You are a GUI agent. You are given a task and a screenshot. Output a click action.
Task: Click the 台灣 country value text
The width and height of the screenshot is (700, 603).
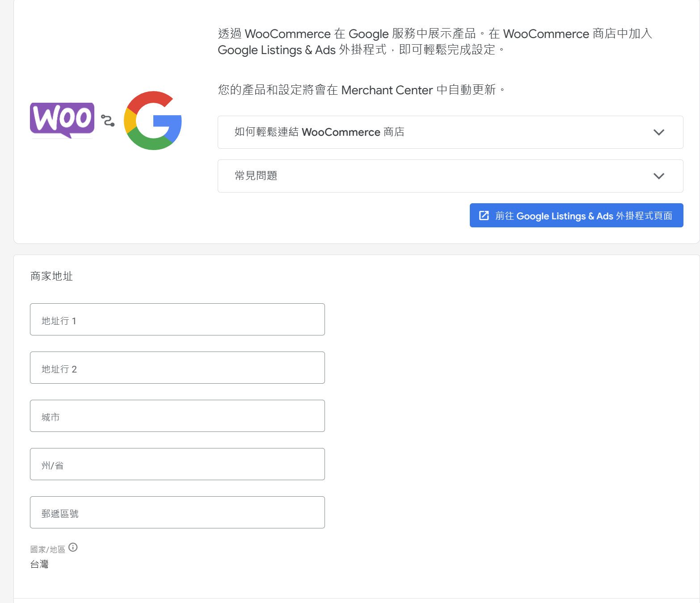(x=39, y=564)
